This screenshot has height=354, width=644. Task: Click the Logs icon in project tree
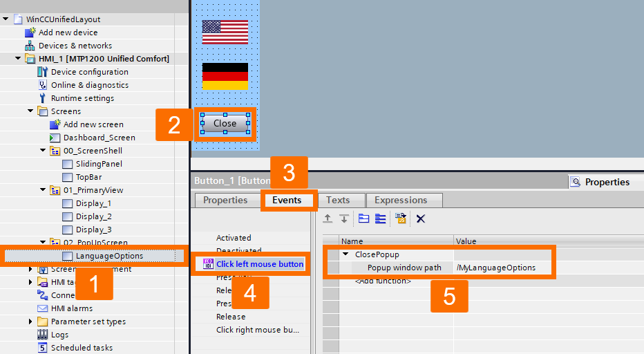point(42,335)
